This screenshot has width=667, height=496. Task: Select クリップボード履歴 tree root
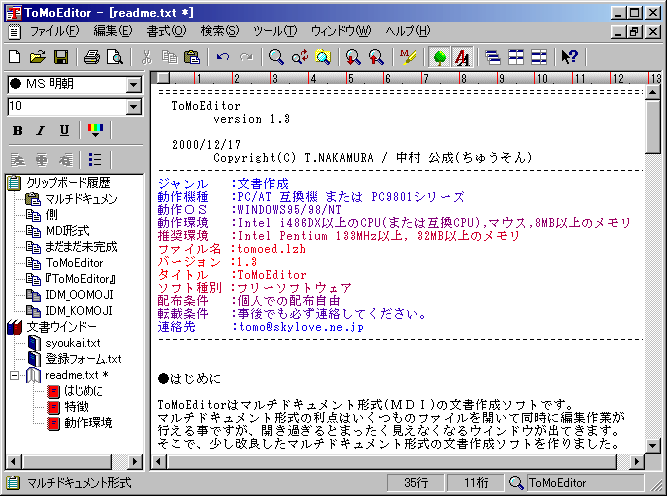[x=68, y=183]
